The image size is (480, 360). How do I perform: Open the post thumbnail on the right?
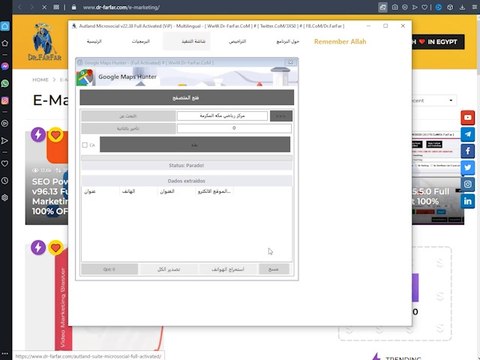click(438, 178)
